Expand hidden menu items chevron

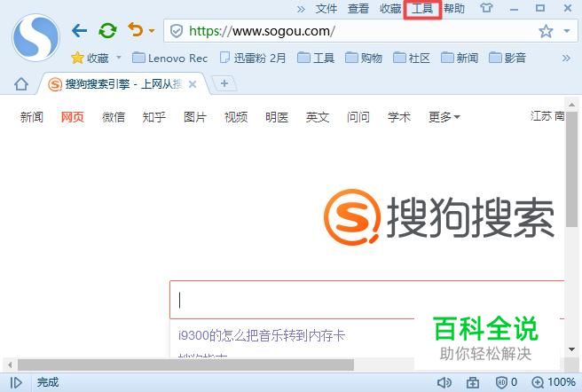click(x=301, y=9)
